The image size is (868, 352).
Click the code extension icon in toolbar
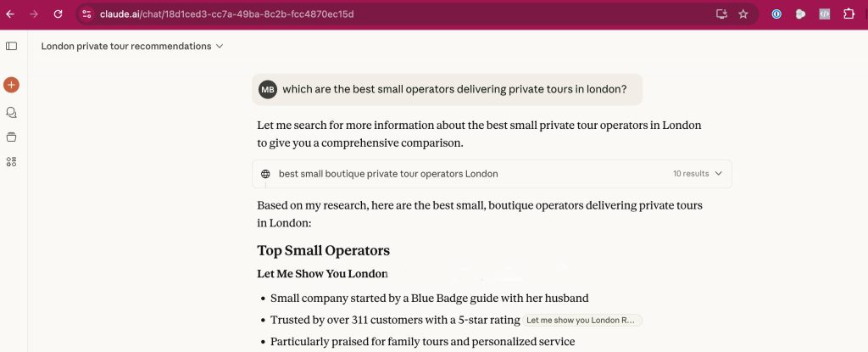tap(824, 14)
